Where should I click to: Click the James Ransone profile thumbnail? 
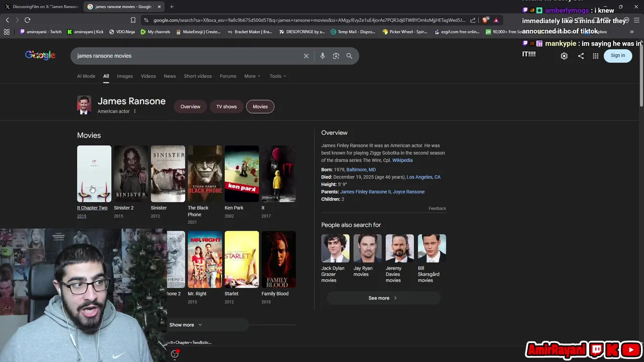tap(84, 105)
